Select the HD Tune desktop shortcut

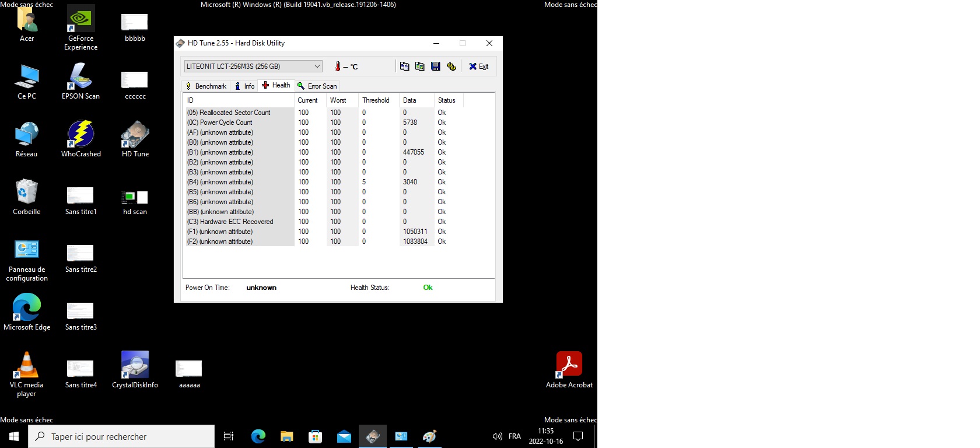click(135, 139)
